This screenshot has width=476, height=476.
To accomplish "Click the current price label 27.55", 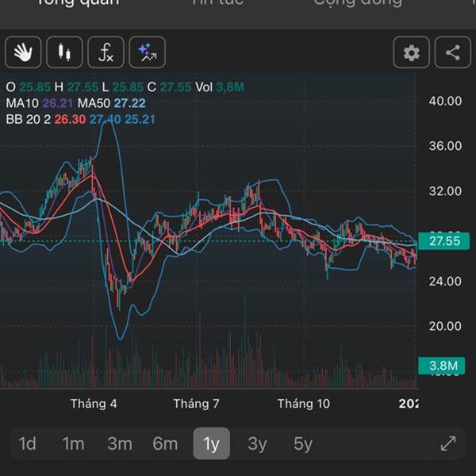I will click(443, 241).
